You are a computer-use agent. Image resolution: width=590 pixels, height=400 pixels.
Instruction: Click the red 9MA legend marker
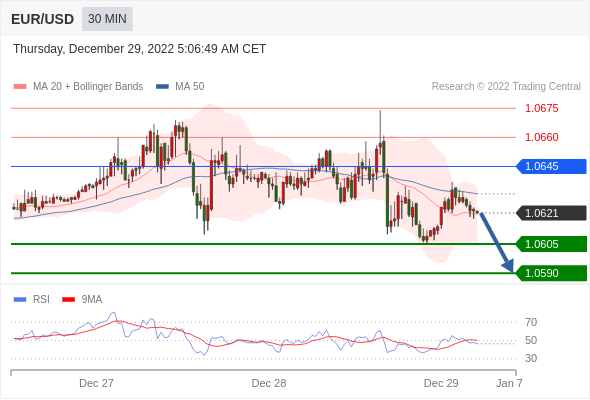68,300
